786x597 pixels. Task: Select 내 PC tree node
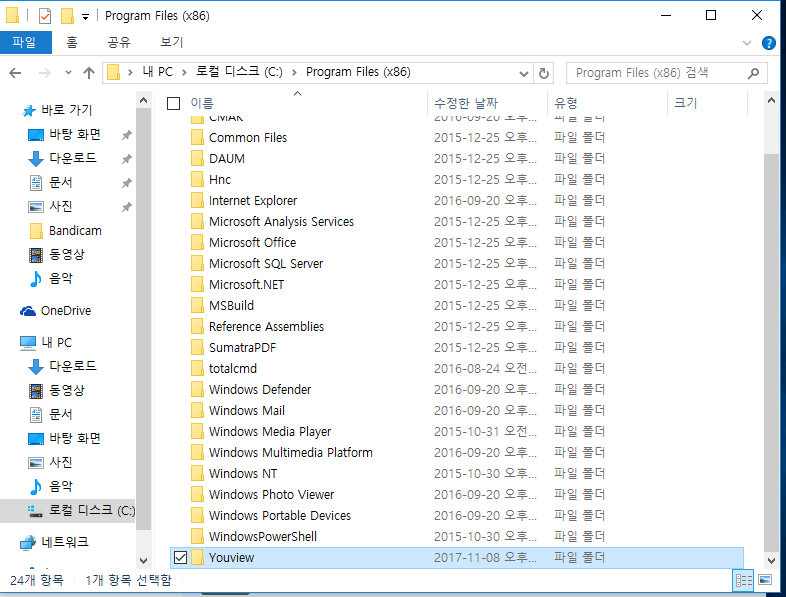[57, 343]
